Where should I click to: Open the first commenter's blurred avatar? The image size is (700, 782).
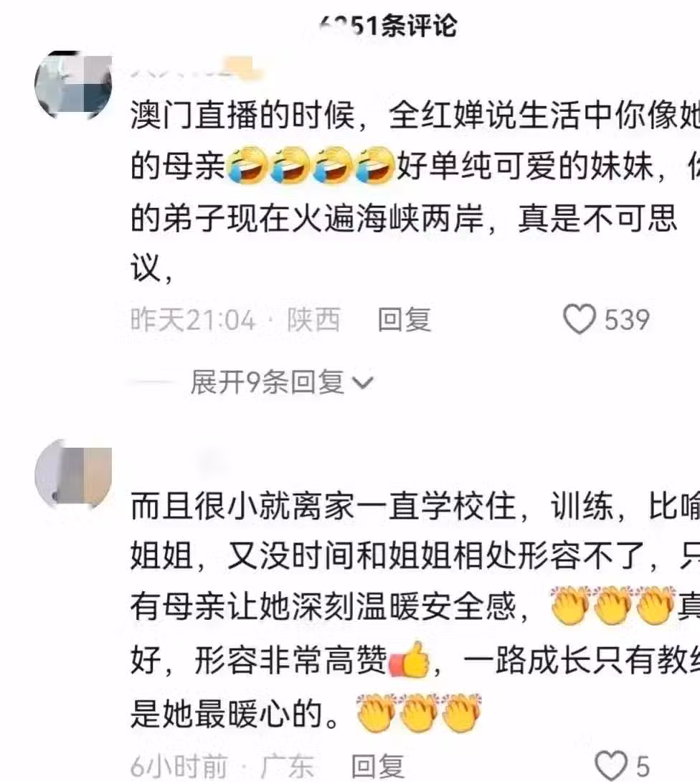click(72, 84)
